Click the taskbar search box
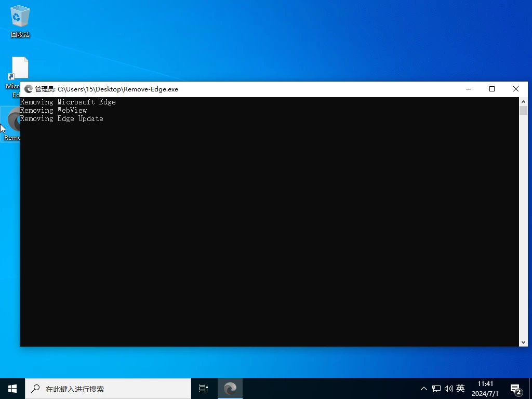 [x=108, y=389]
